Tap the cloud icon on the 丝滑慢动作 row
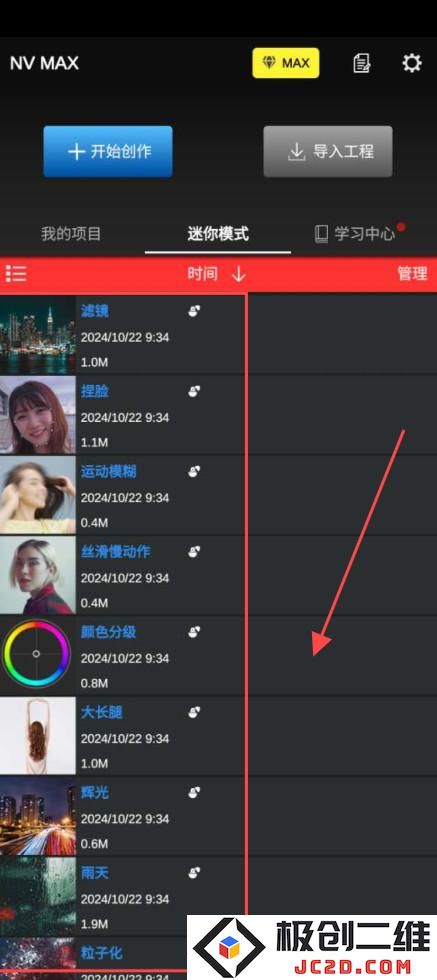 coord(194,551)
